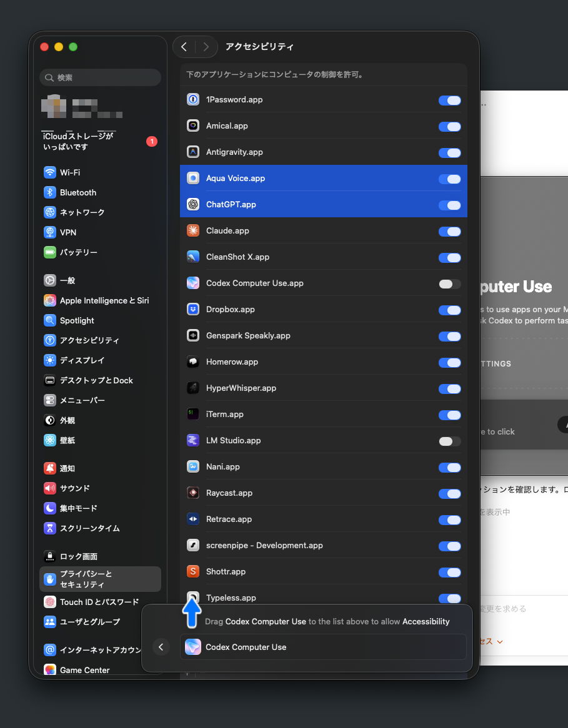Disable the ChatGPT.app accessibility toggle
Screen dimensions: 568x728
point(449,205)
